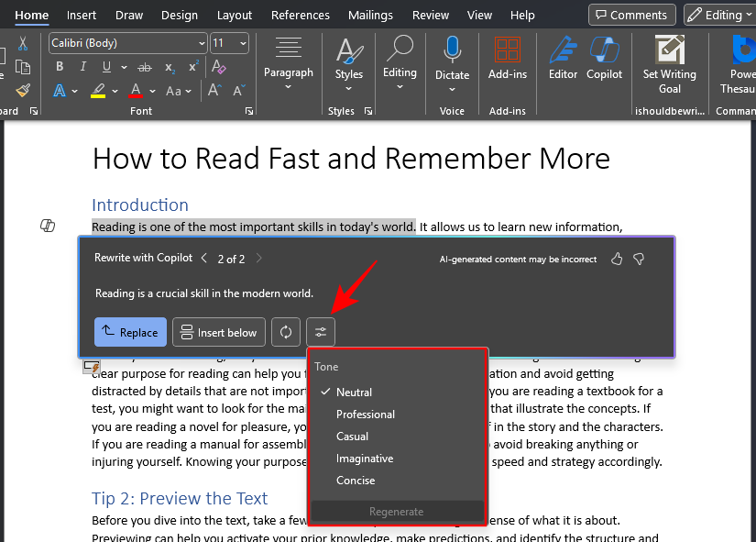Click the Dictate microphone icon

453,50
